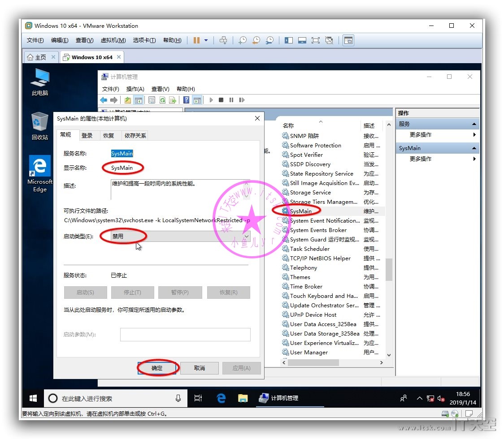The image size is (504, 439).
Task: Collapse the SysMain section in the 操作 pane
Action: 474,148
